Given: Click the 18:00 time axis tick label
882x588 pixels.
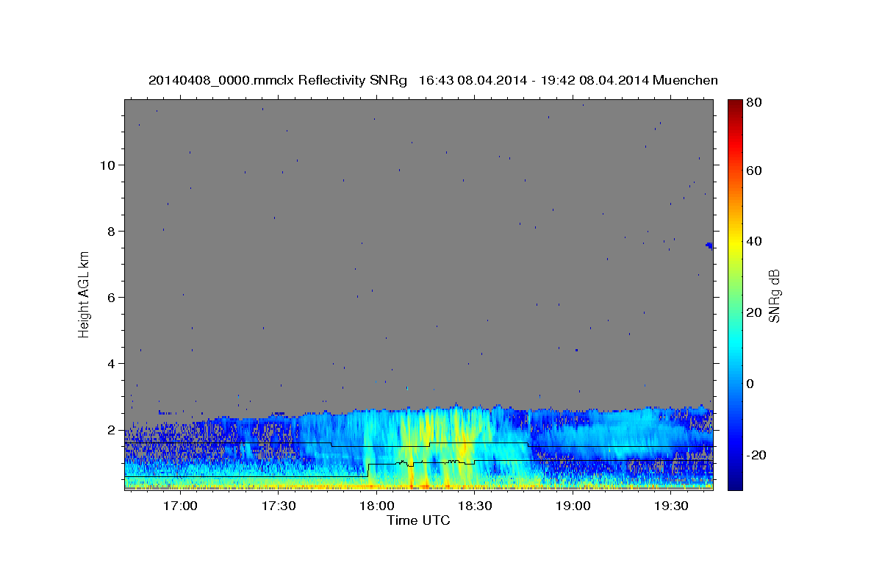Looking at the screenshot, I should click(376, 506).
